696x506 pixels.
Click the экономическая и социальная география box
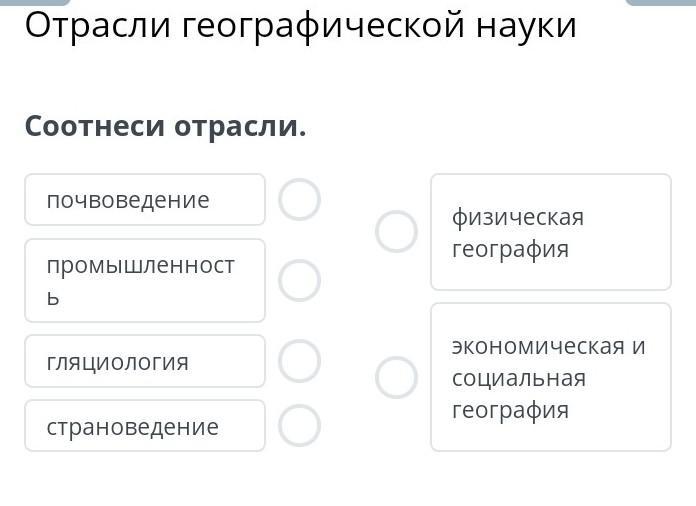pos(551,377)
